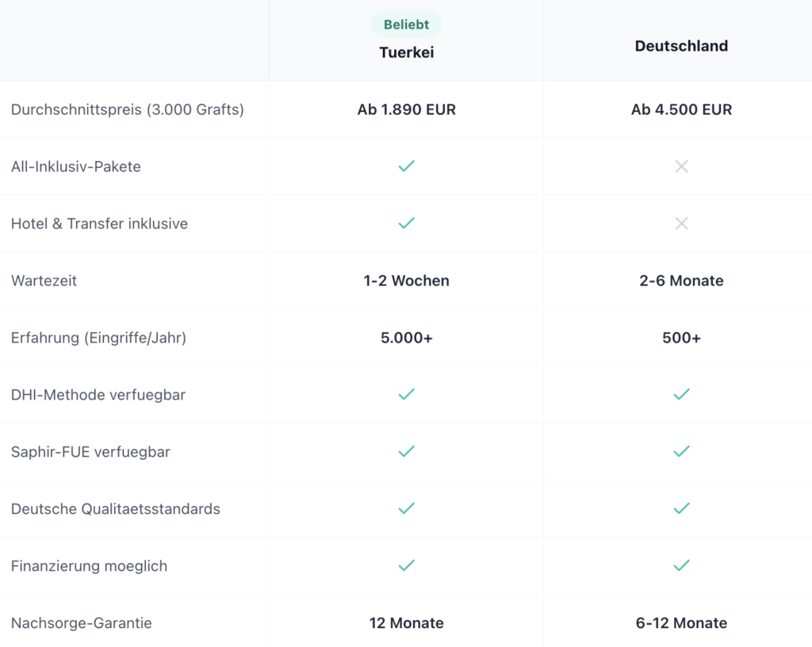The height and width of the screenshot is (647, 812).
Task: Click the Ab 1.890 EUR price
Action: (406, 109)
